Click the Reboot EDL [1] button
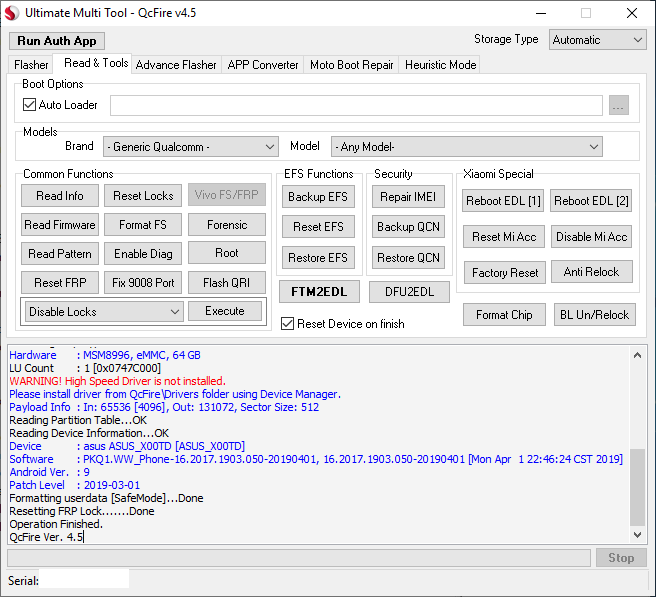The width and height of the screenshot is (656, 597). (503, 201)
